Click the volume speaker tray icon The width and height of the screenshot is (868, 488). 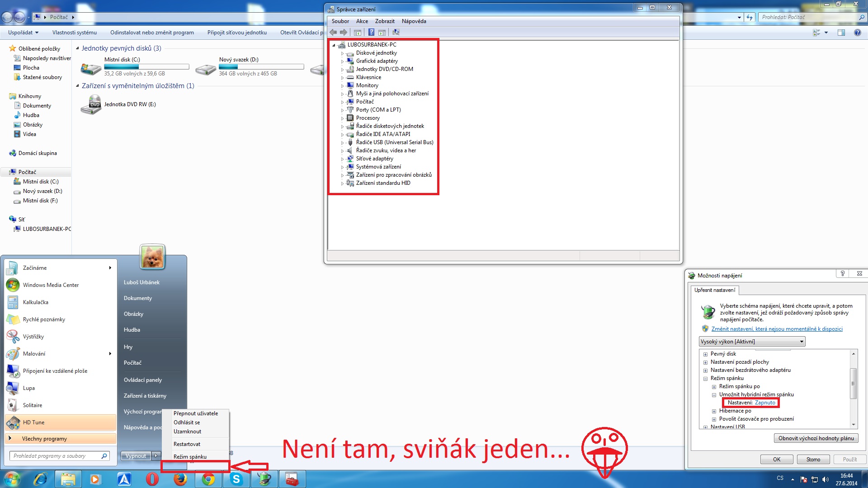pos(826,479)
